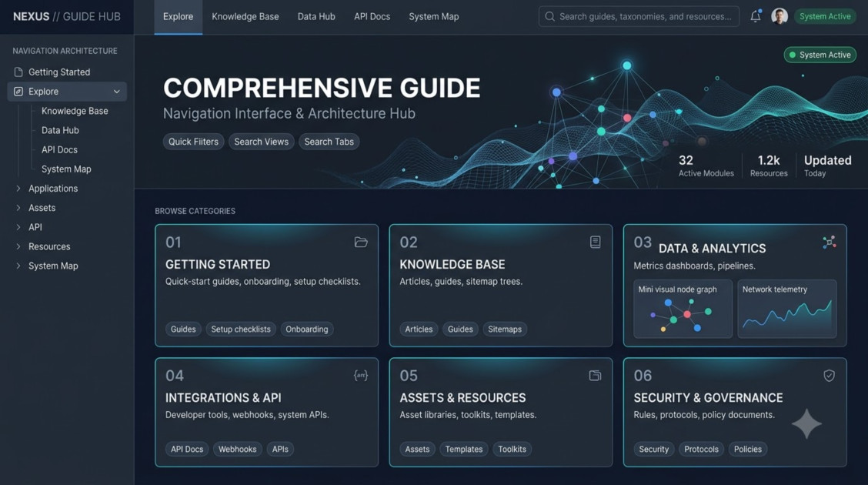Focus the search guides input field

coord(639,17)
